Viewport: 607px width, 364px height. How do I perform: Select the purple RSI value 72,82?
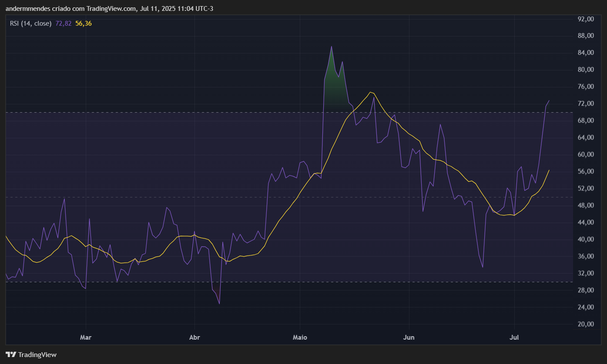(64, 23)
